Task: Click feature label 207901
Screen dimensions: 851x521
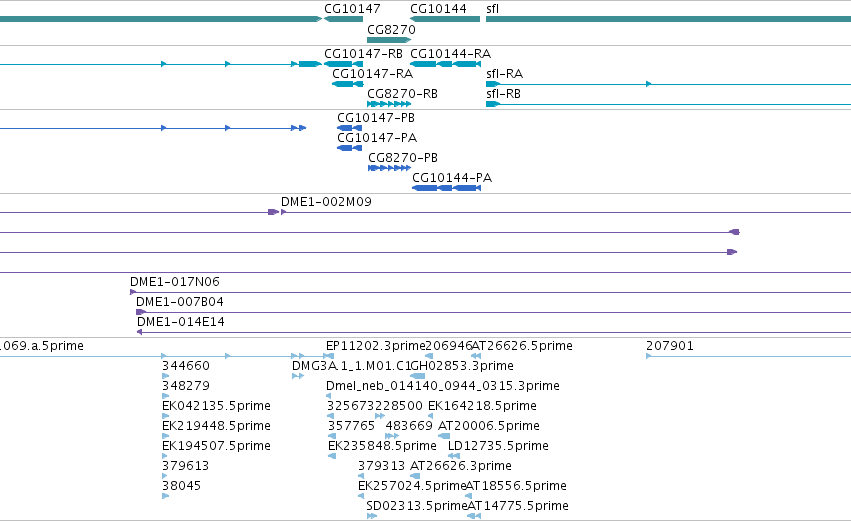Action: (x=670, y=346)
